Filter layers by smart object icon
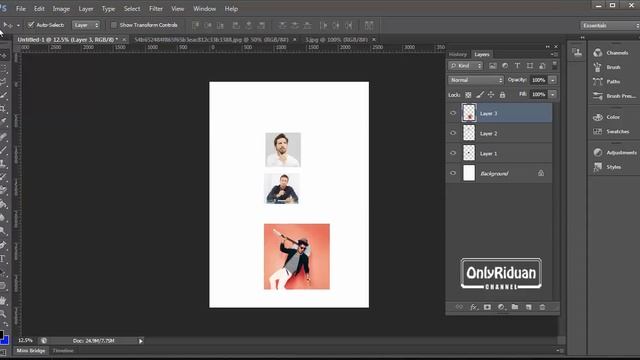 542,66
